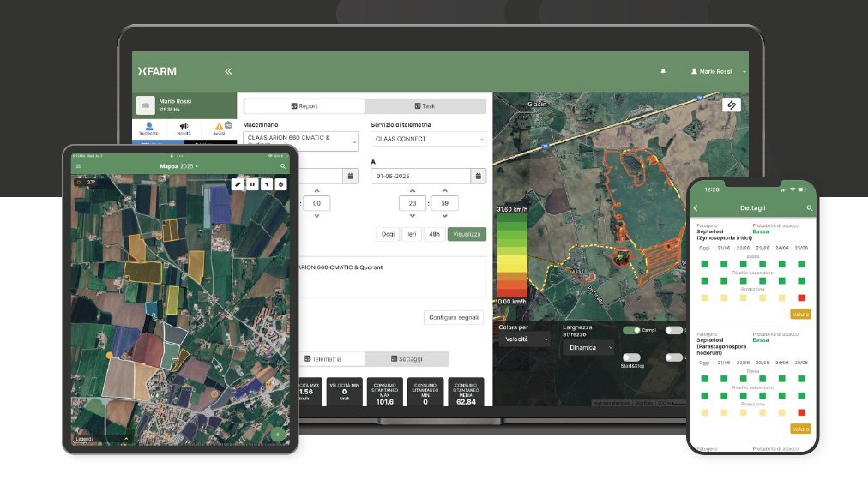Open Supporto icon in laptop sidebar
The height and width of the screenshot is (498, 868).
(148, 129)
